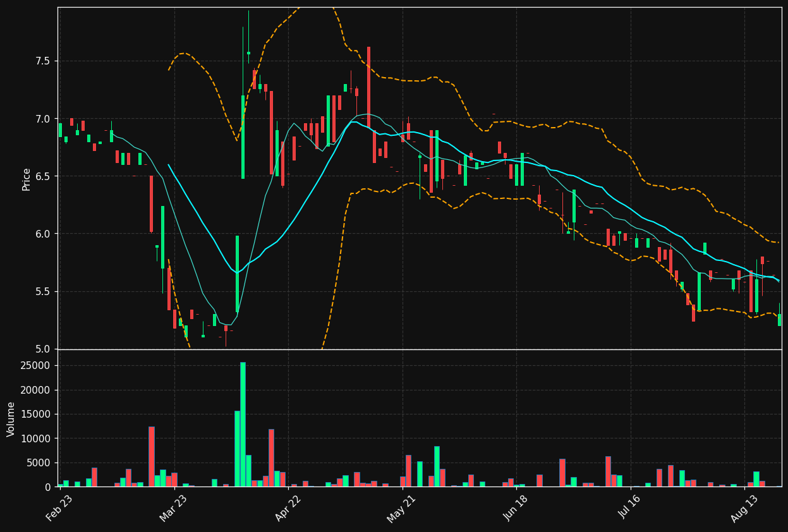Click the 5.5 price axis label

[44, 292]
